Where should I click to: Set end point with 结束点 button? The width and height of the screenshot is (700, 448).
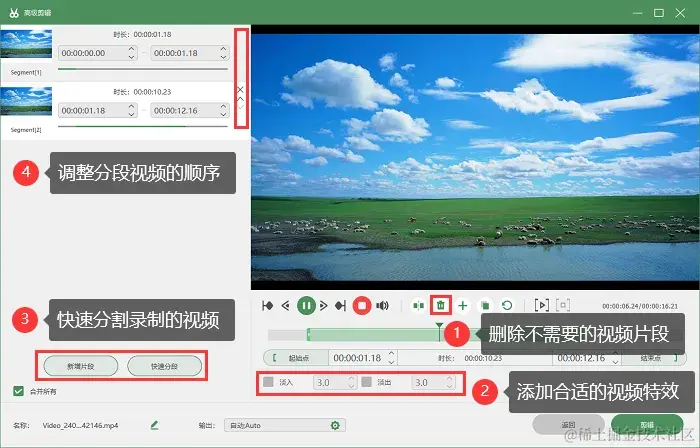653,358
